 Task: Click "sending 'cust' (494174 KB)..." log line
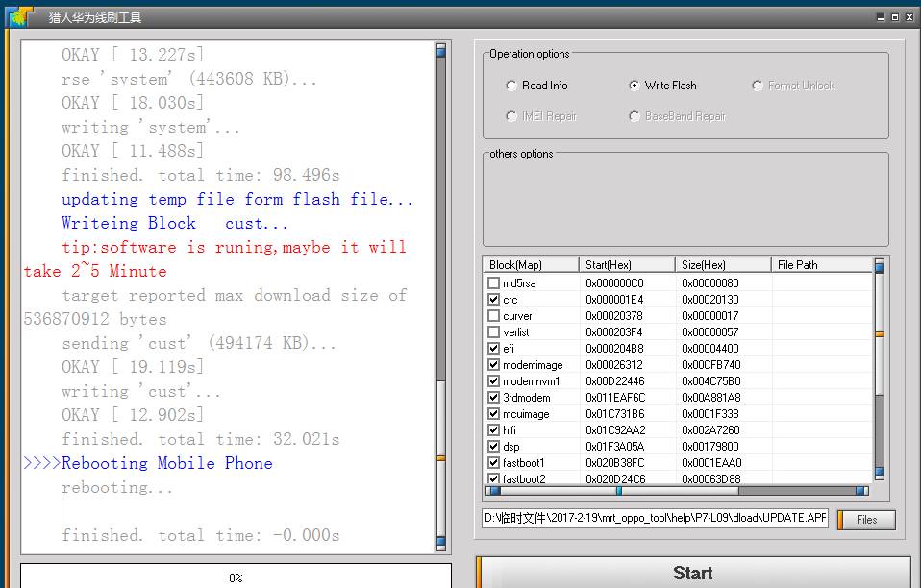(x=199, y=343)
